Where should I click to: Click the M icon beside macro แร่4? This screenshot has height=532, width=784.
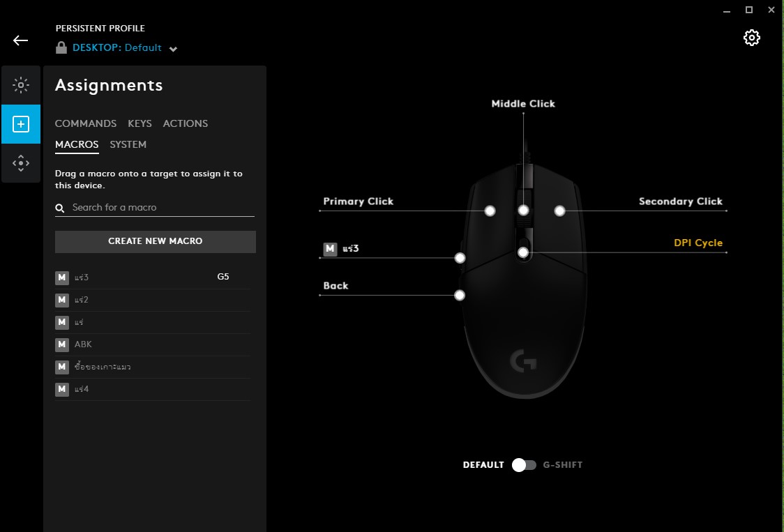(62, 389)
